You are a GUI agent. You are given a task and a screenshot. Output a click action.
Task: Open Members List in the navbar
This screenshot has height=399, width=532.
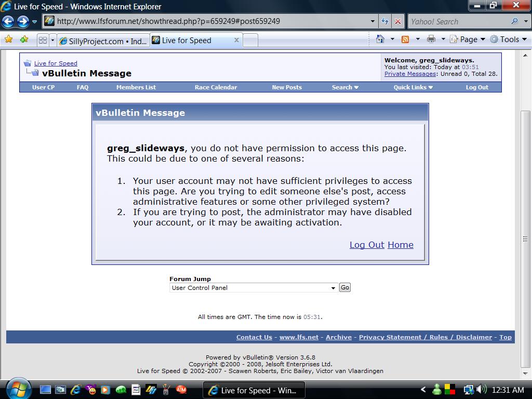(x=136, y=87)
